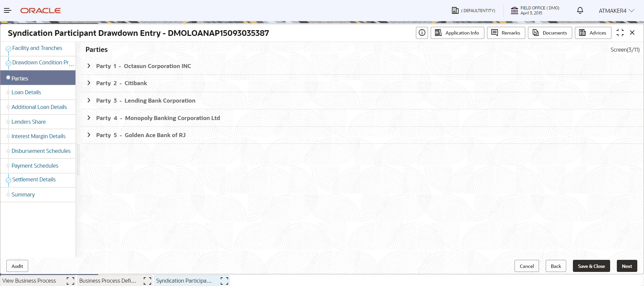Viewport: 644px width, 286px height.
Task: Go to Lenders Share step
Action: tap(38, 122)
